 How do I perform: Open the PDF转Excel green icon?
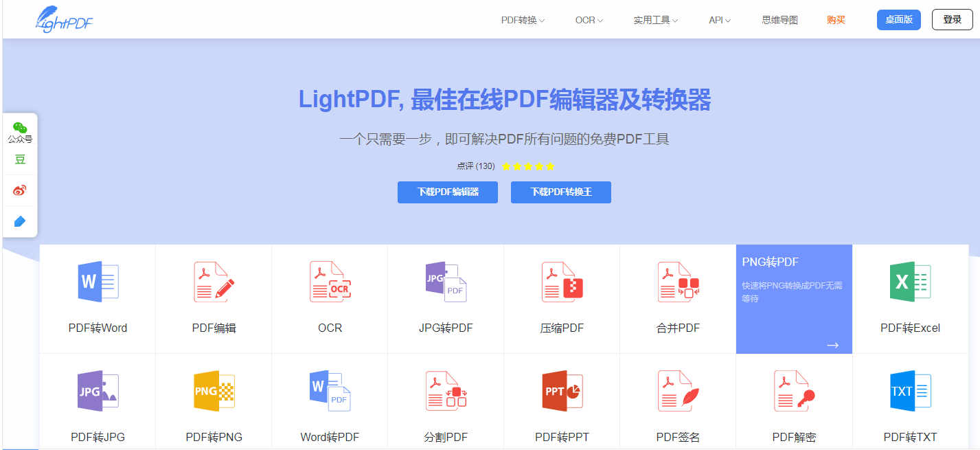[x=910, y=281]
